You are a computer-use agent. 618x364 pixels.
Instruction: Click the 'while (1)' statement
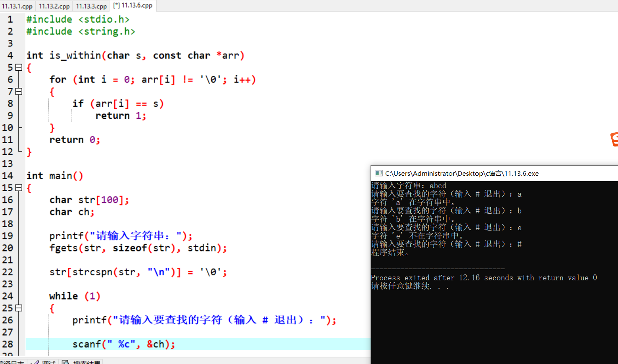[75, 296]
